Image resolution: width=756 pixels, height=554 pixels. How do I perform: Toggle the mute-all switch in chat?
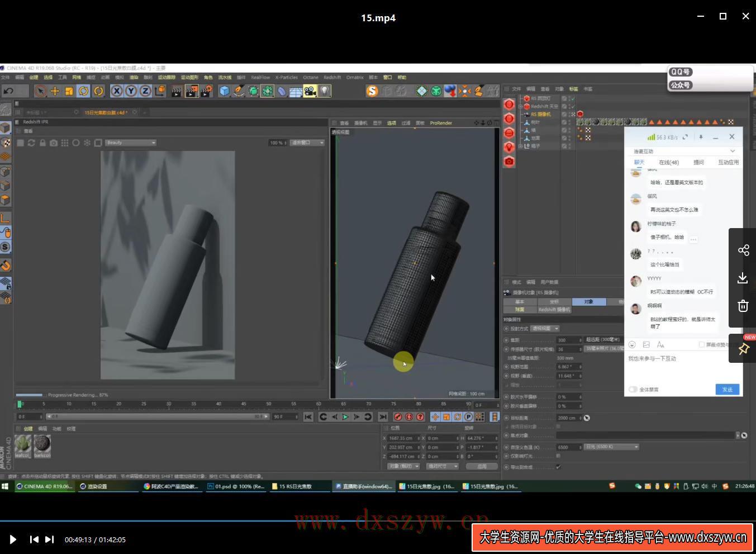pos(633,389)
